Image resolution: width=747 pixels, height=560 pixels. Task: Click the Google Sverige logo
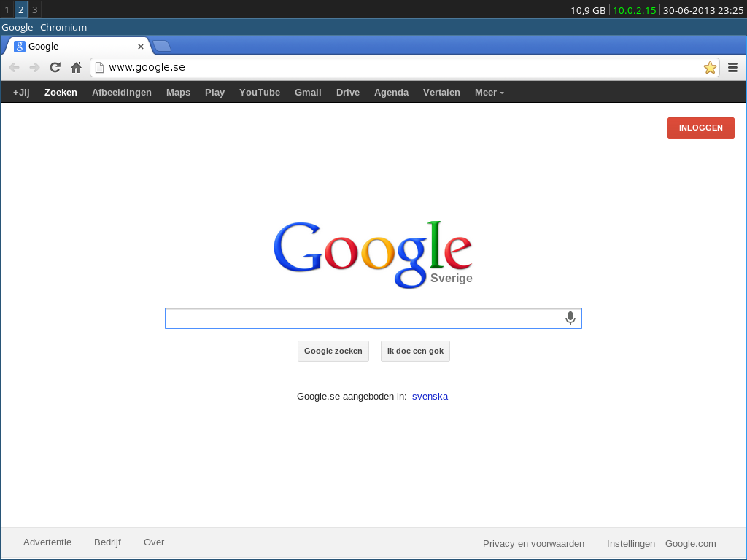(373, 254)
